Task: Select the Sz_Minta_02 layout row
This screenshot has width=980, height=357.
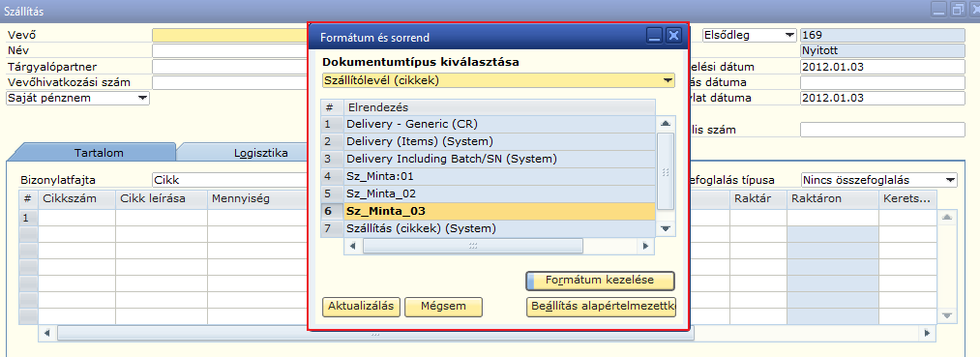Action: pos(499,193)
